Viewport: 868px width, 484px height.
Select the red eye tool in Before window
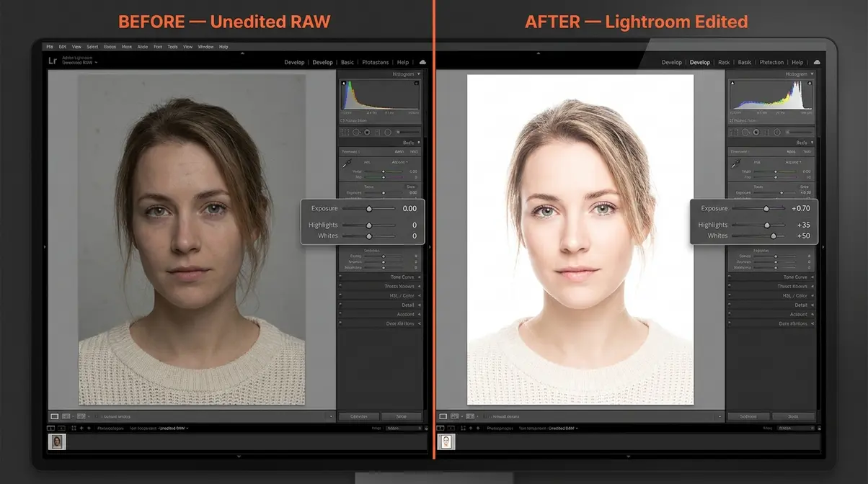(x=367, y=133)
